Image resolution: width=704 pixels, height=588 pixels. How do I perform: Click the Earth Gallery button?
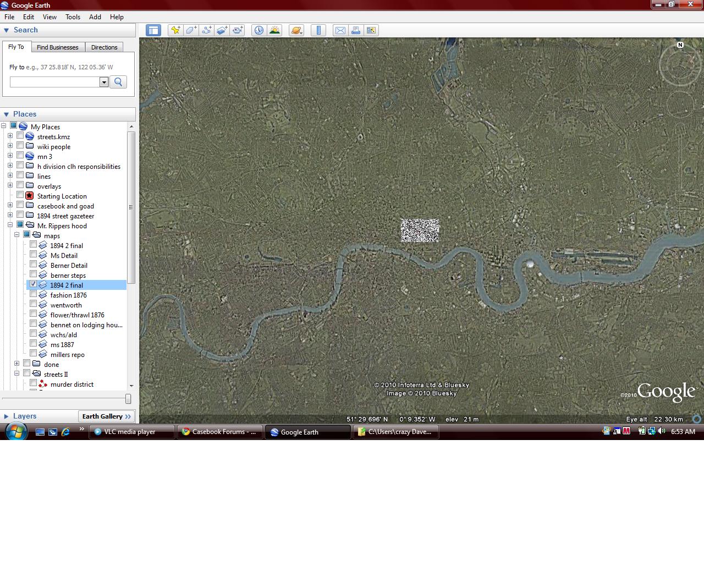[x=107, y=416]
